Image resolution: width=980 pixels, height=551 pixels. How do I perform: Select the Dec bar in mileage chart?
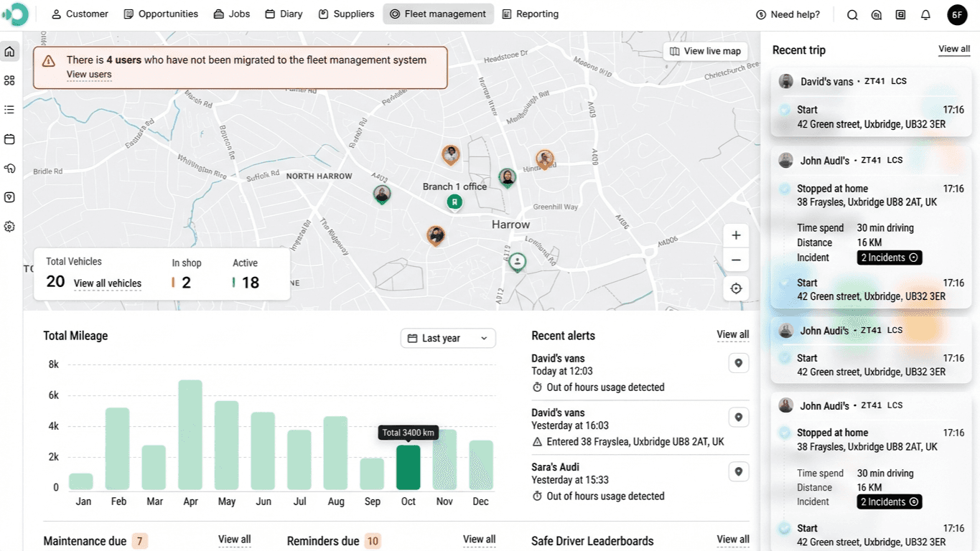coord(481,465)
